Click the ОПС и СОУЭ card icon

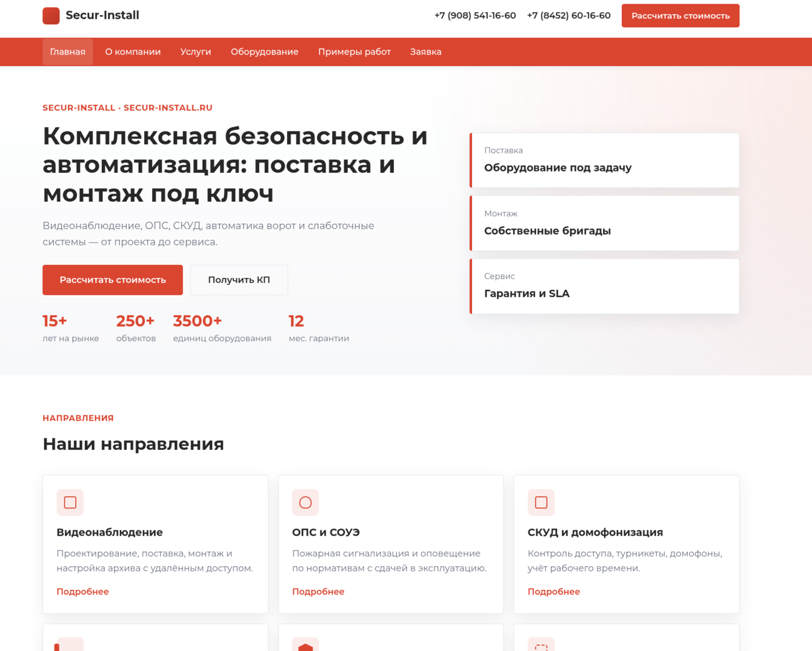[305, 502]
